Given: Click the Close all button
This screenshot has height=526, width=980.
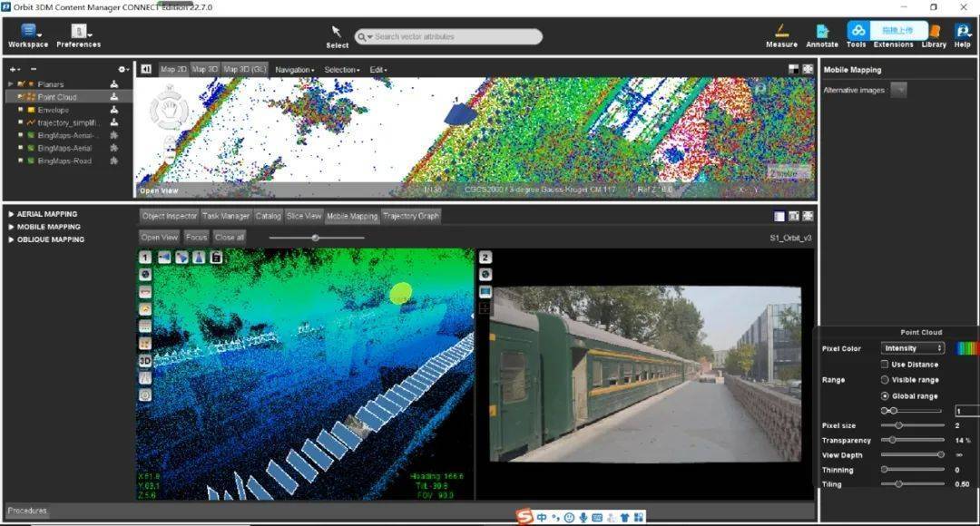Looking at the screenshot, I should point(230,238).
